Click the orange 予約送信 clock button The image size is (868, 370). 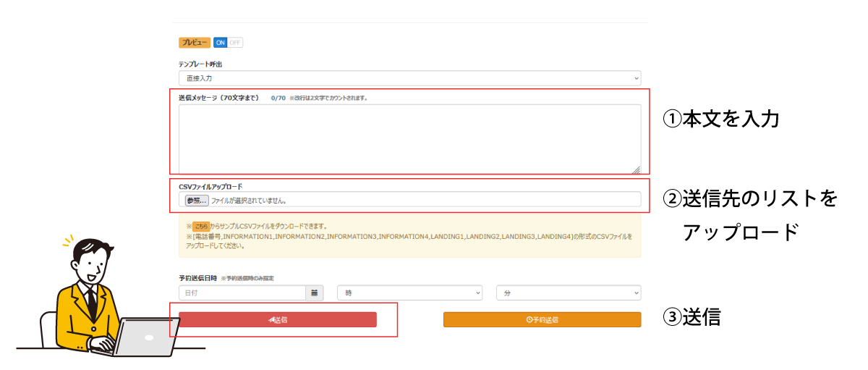click(542, 319)
